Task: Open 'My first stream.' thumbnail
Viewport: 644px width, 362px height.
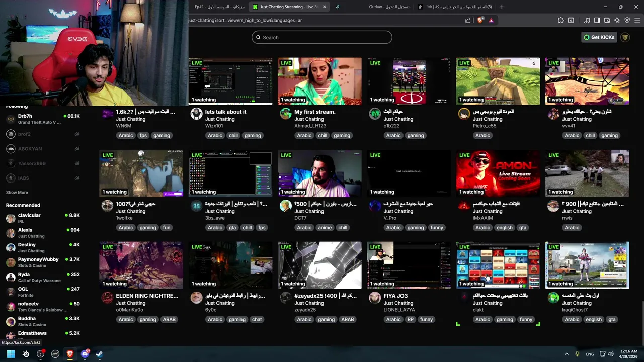Action: [319, 81]
